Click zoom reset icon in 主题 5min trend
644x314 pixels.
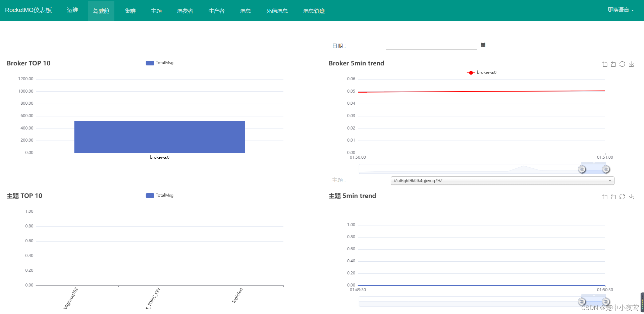pyautogui.click(x=613, y=197)
